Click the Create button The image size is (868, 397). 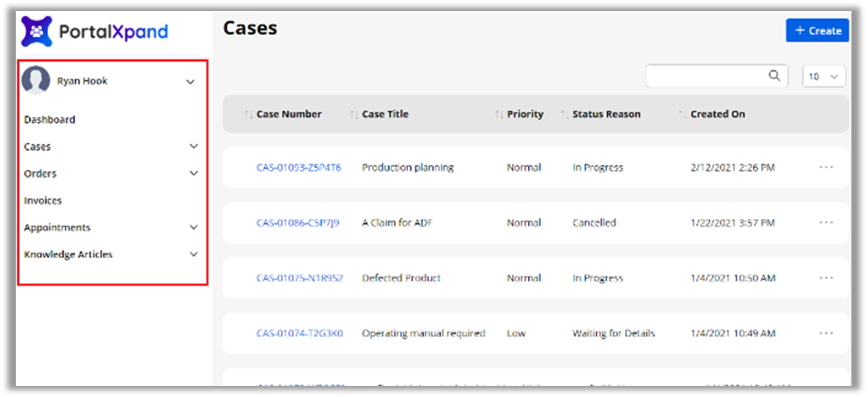click(x=817, y=31)
